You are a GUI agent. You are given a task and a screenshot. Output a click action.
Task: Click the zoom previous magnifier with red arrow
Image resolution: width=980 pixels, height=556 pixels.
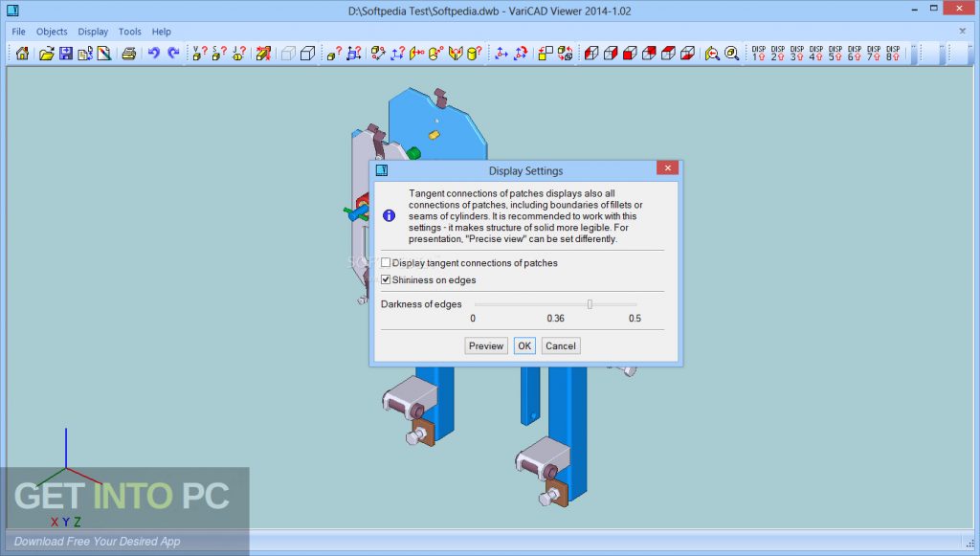712,54
